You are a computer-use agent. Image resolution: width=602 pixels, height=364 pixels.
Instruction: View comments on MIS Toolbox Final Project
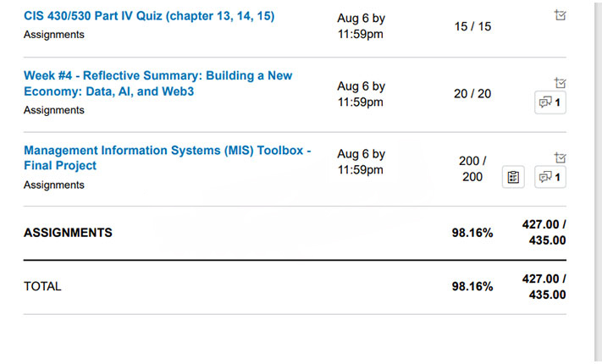(x=550, y=177)
